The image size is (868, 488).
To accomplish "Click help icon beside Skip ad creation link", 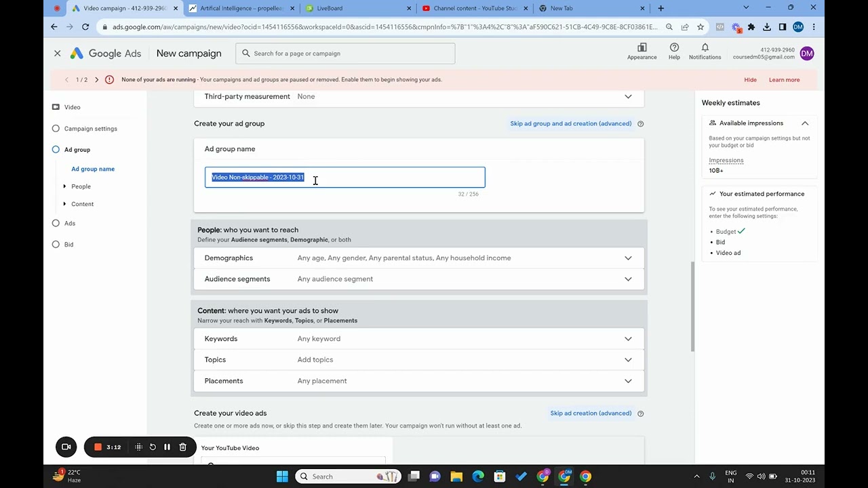I will [x=640, y=413].
